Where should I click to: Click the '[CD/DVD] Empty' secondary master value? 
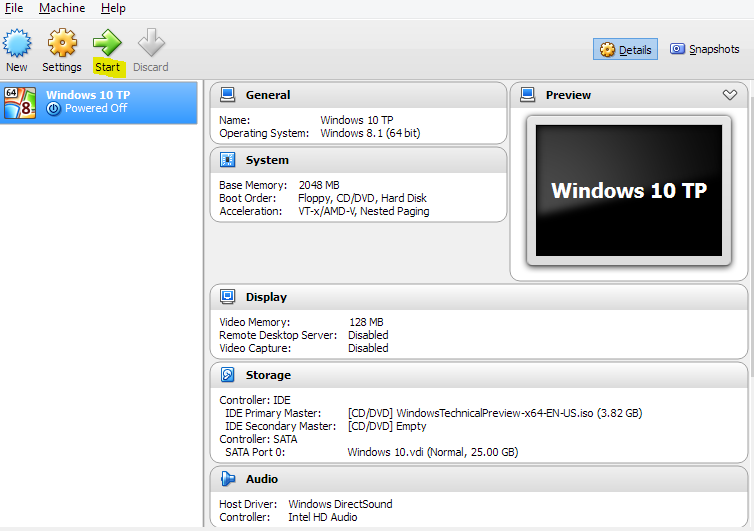click(x=387, y=426)
